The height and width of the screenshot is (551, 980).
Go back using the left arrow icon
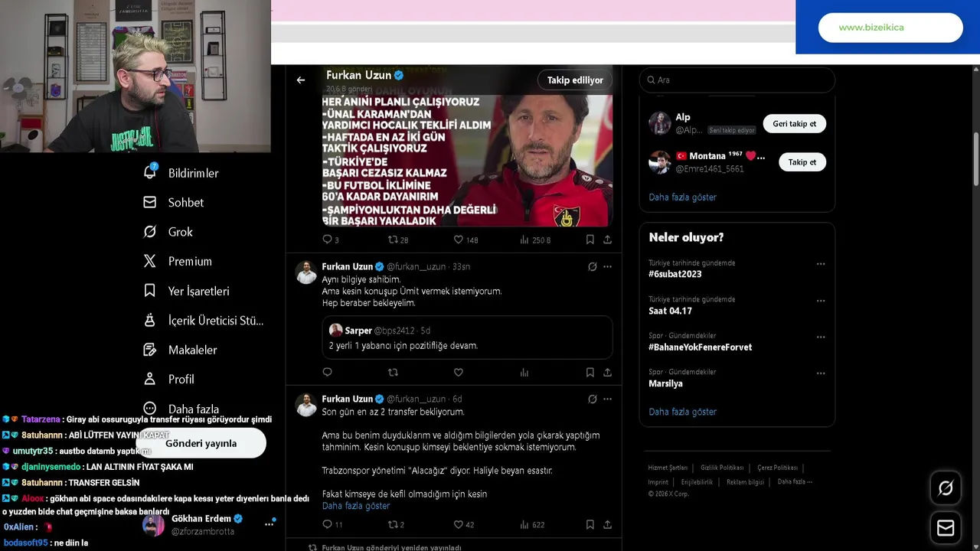point(301,80)
